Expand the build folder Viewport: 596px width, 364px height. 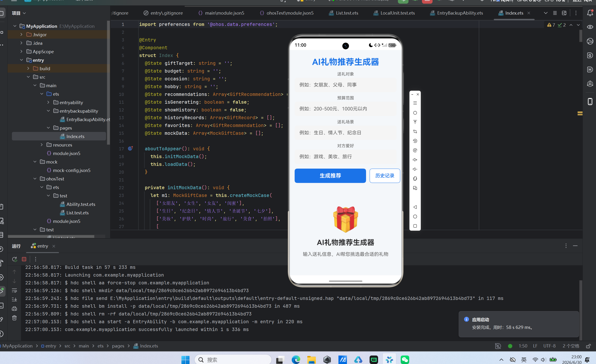coord(28,68)
